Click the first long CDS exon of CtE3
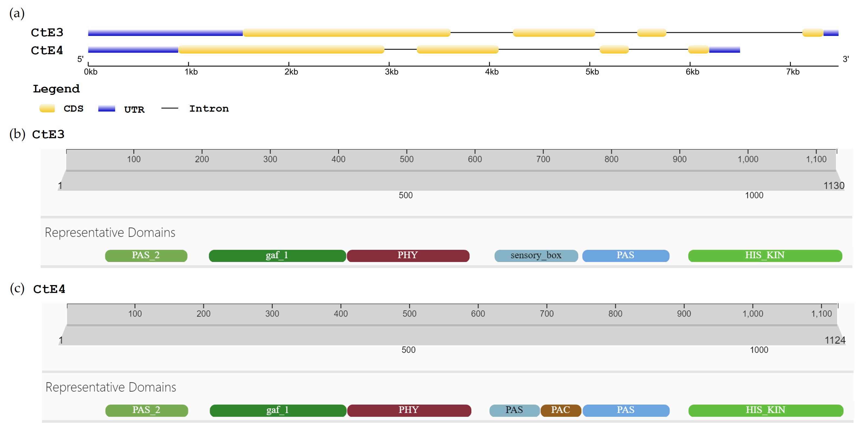Screen dimensions: 868x423 point(346,33)
